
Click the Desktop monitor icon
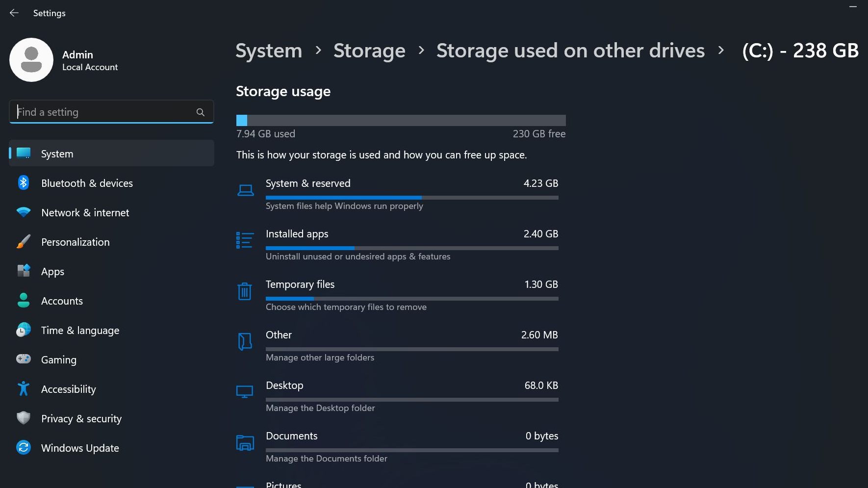pyautogui.click(x=244, y=391)
